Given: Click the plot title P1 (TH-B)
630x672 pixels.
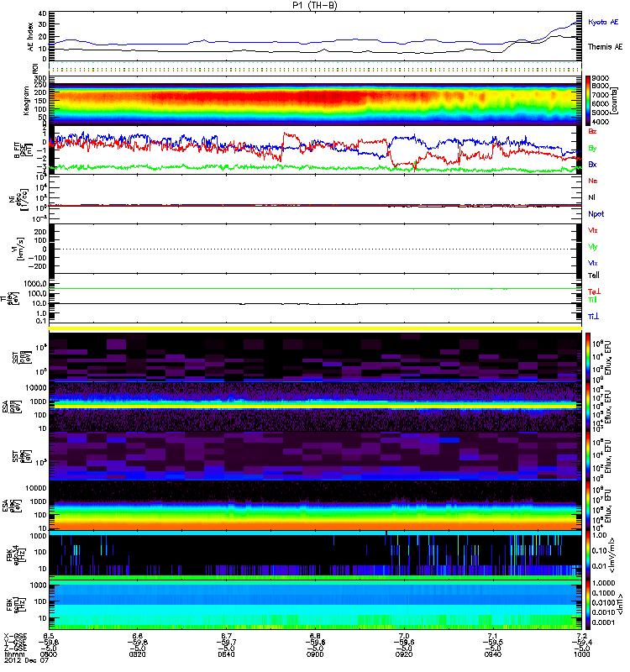Looking at the screenshot, I should (314, 5).
